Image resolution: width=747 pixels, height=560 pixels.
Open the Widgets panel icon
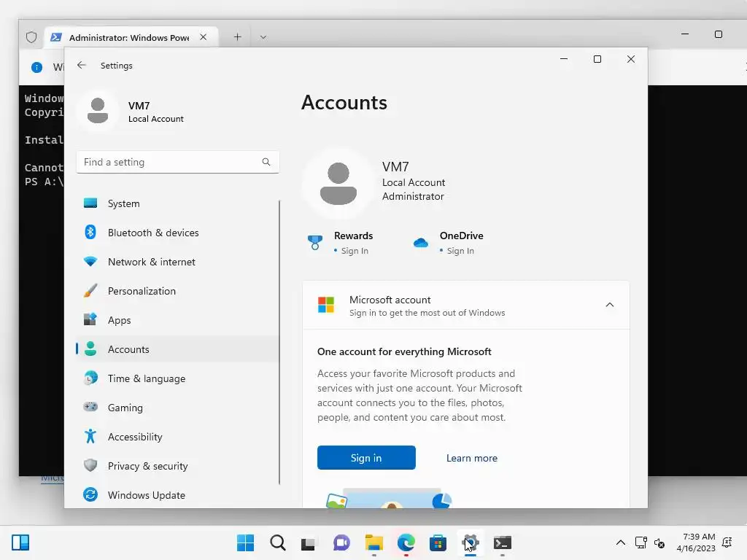(x=20, y=542)
